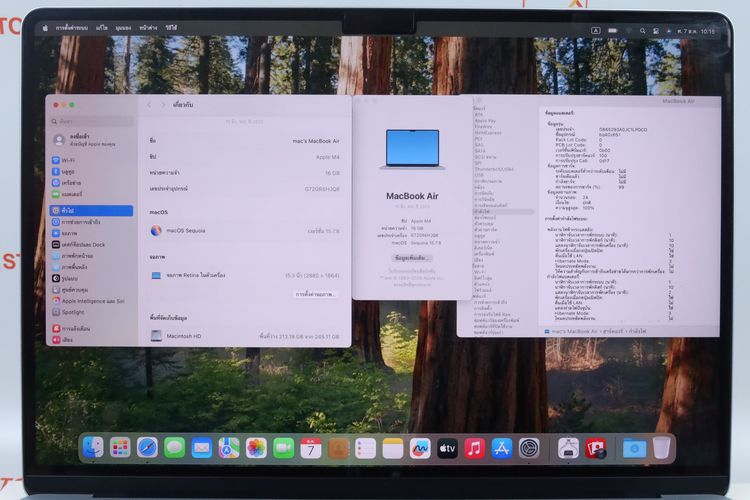This screenshot has width=750, height=500.
Task: Select FireWire in System Information tree
Action: click(483, 127)
